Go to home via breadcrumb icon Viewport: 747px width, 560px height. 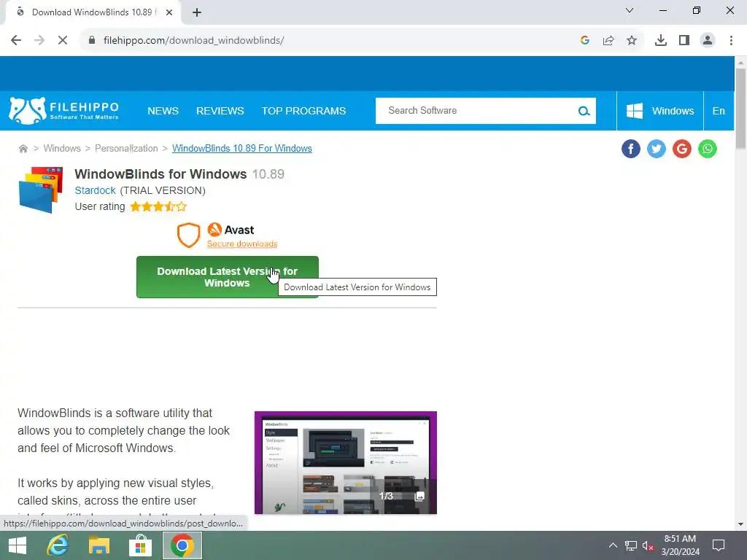click(x=23, y=149)
